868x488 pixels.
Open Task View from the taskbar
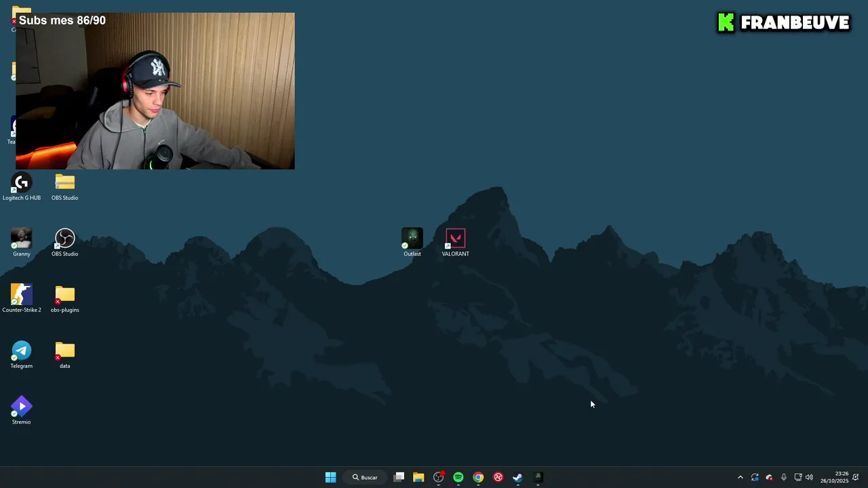point(399,477)
